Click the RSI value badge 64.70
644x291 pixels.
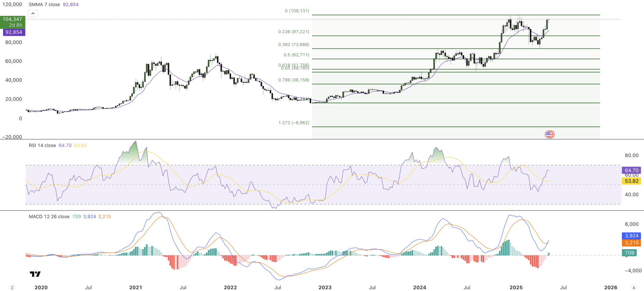click(631, 170)
